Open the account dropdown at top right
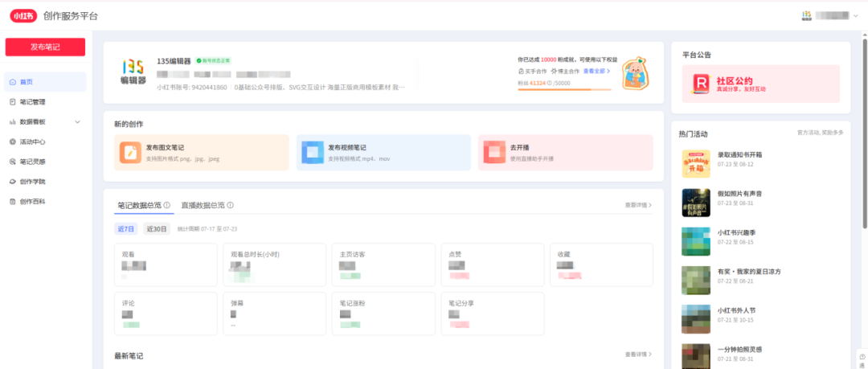The image size is (868, 369). pos(856,16)
